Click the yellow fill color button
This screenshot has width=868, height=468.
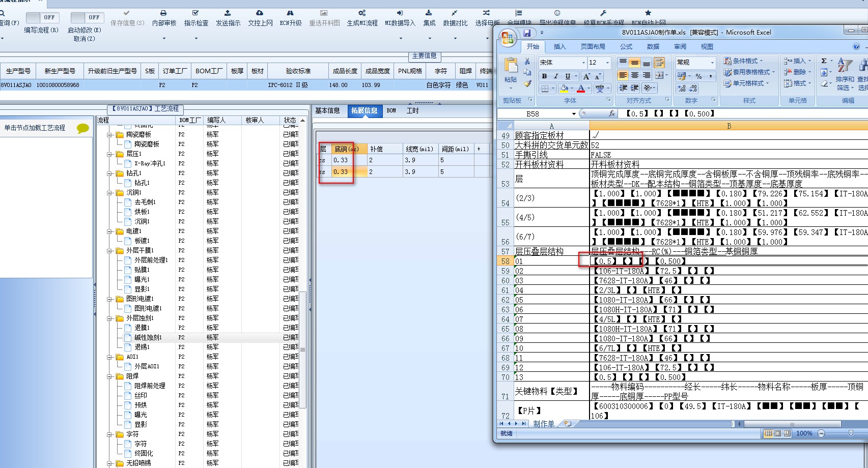click(564, 89)
